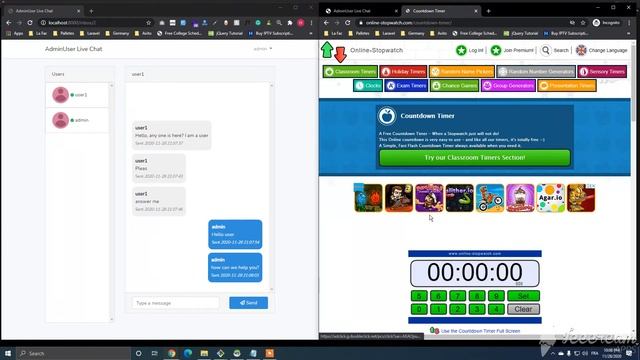Open Sensory Timers category
Image resolution: width=640 pixels, height=360 pixels.
tap(602, 72)
